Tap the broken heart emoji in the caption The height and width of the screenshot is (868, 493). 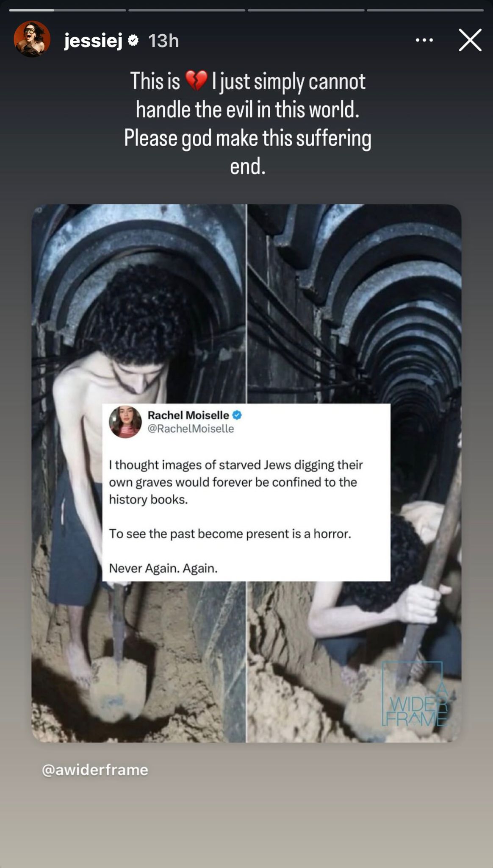coord(196,81)
